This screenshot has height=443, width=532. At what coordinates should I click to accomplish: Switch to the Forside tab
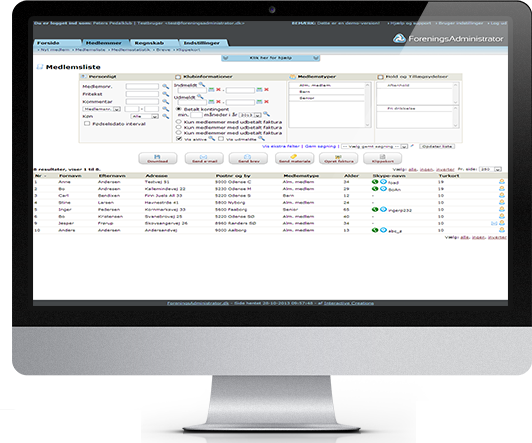coord(57,43)
